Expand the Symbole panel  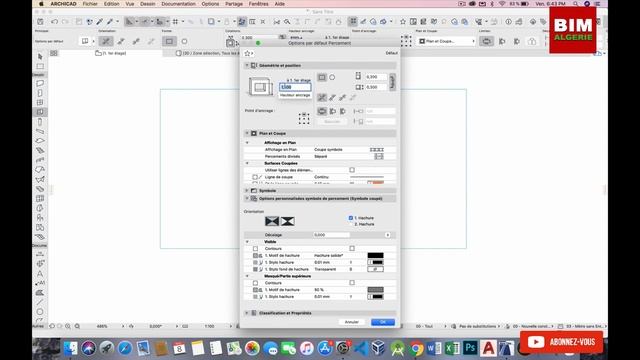(247, 191)
